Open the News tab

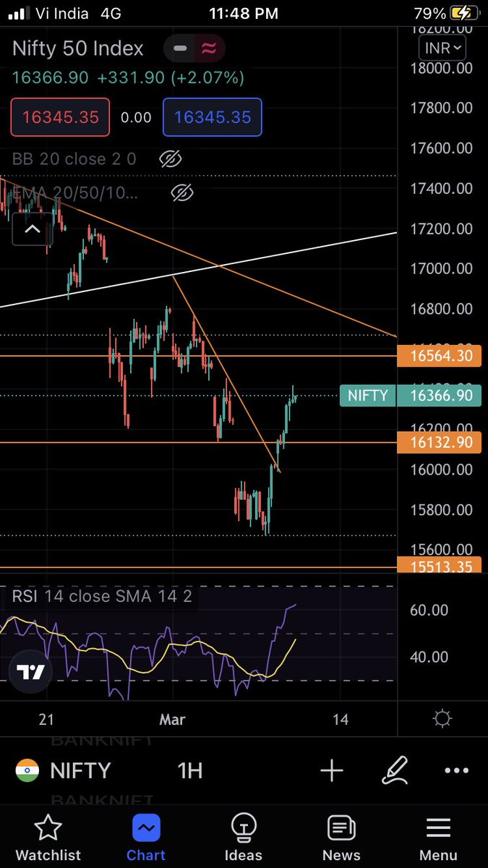point(341,837)
